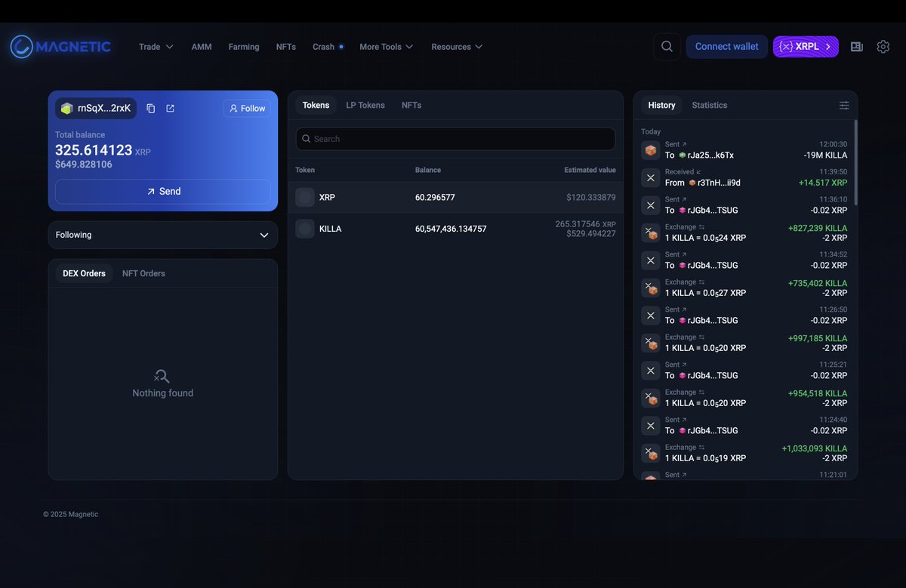Click the $120.333879 estimated value
This screenshot has width=906, height=588.
click(591, 198)
